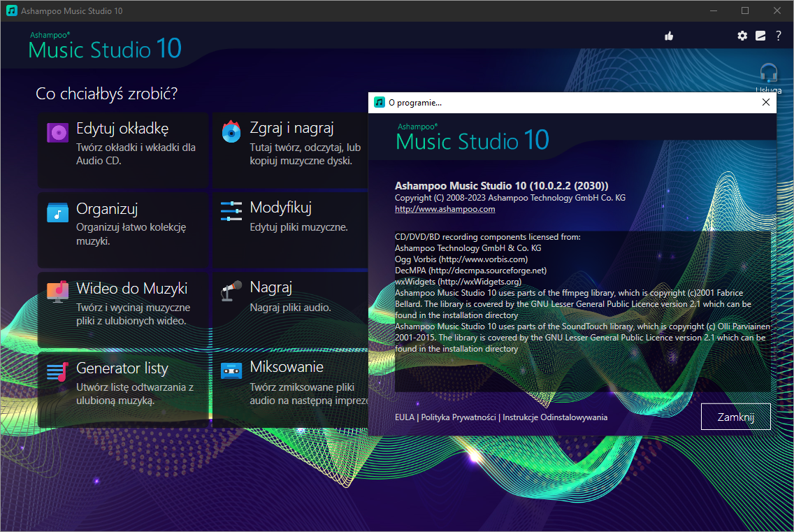Click the skin/theme switch icon
The height and width of the screenshot is (532, 794).
point(760,36)
